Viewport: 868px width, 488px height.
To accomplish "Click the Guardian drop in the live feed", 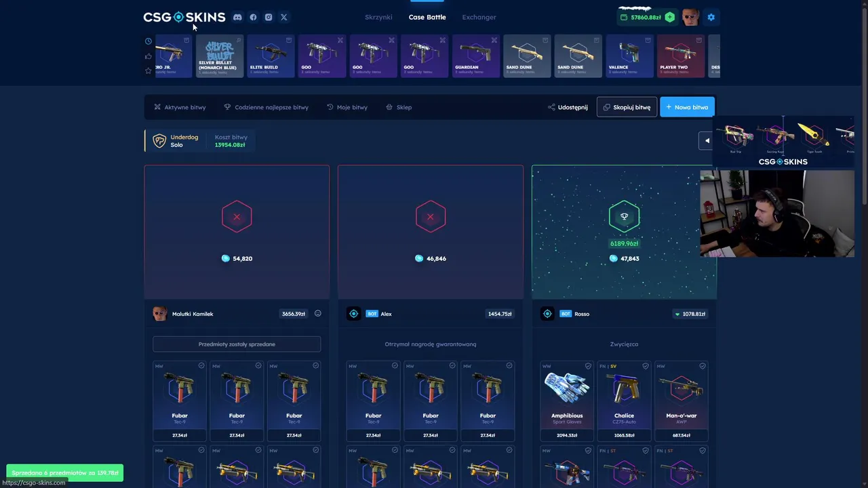I will pos(475,56).
